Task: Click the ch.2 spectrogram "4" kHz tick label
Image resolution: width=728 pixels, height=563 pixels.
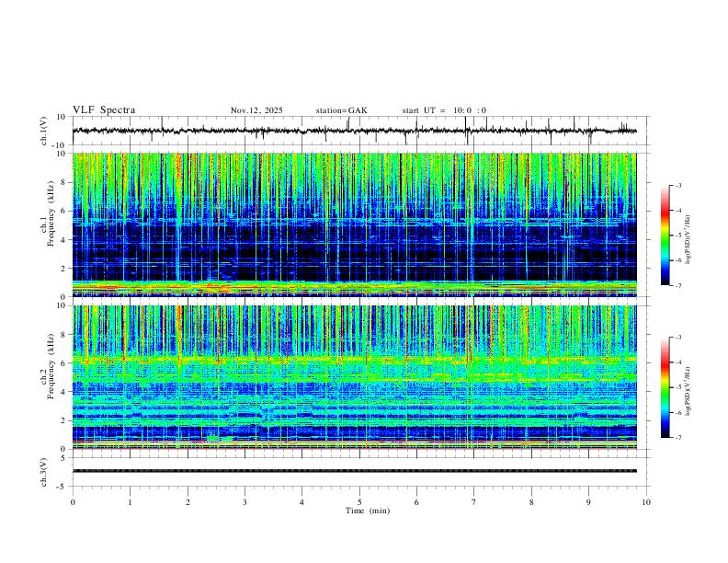Action: coord(63,392)
